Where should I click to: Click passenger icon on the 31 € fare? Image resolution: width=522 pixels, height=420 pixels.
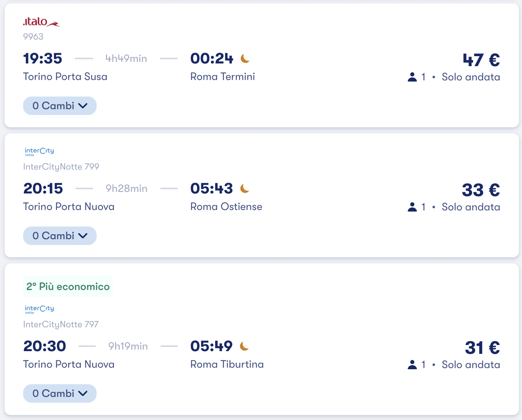(412, 365)
